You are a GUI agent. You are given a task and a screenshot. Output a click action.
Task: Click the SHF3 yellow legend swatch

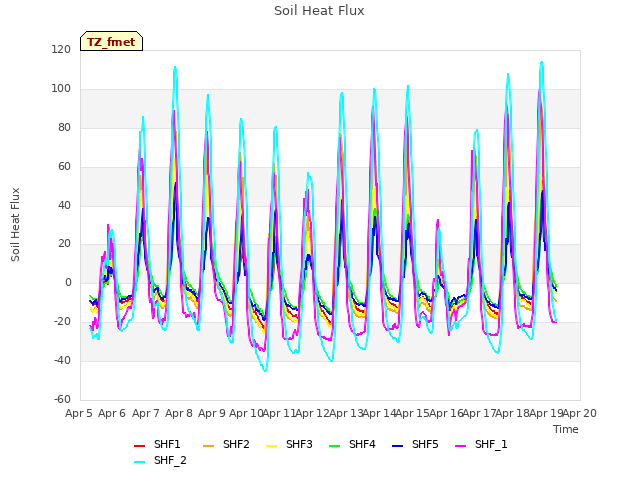(271, 446)
